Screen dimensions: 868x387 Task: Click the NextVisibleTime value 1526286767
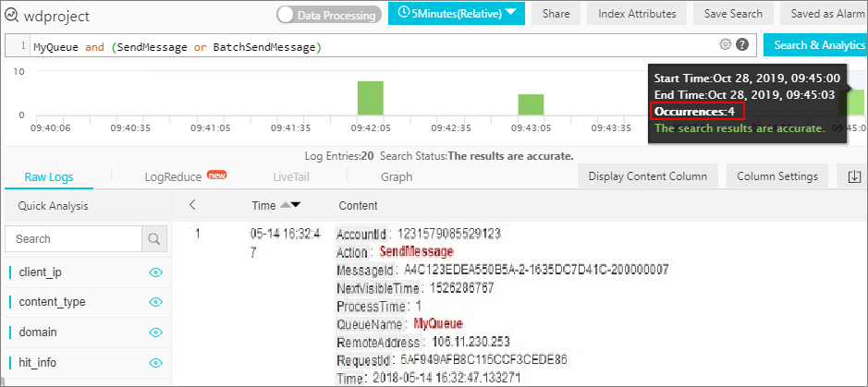click(x=461, y=288)
